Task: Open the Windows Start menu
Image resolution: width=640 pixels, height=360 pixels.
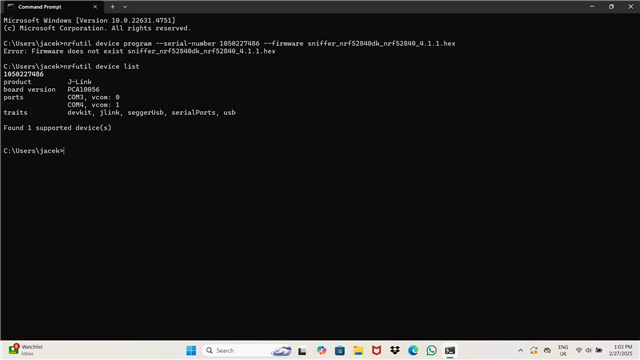Action: click(x=191, y=350)
